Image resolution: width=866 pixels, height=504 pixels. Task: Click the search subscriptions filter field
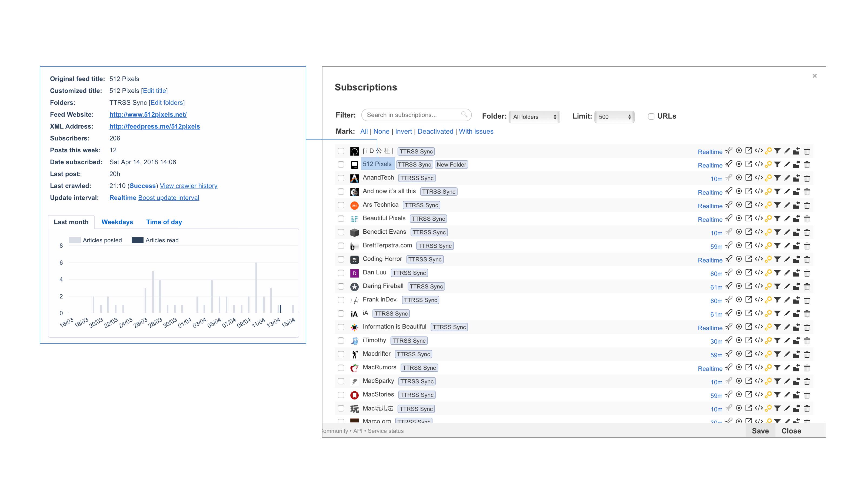point(412,115)
